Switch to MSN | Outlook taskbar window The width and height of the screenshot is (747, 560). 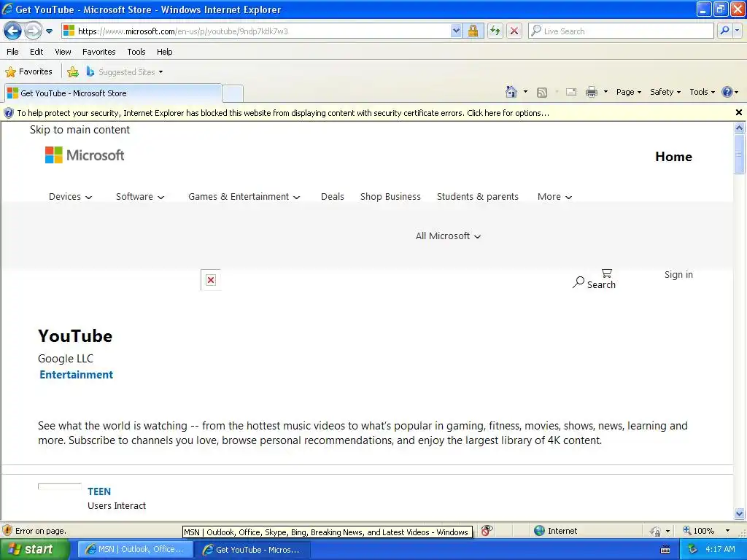pos(135,550)
